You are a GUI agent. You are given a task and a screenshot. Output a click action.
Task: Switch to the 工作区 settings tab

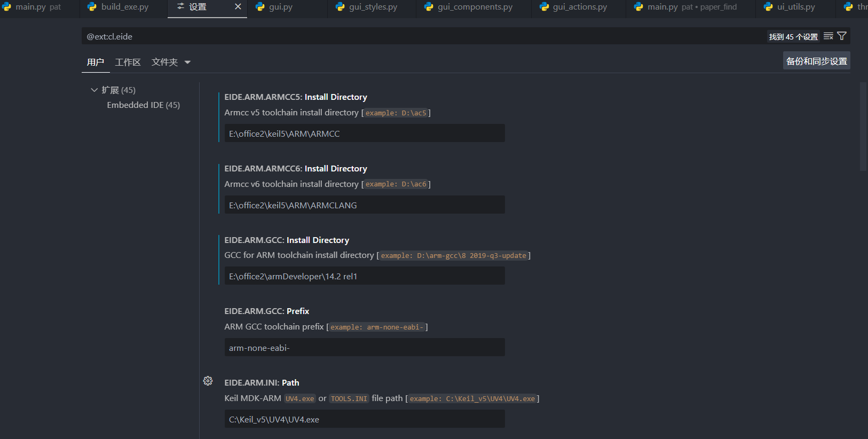[128, 62]
